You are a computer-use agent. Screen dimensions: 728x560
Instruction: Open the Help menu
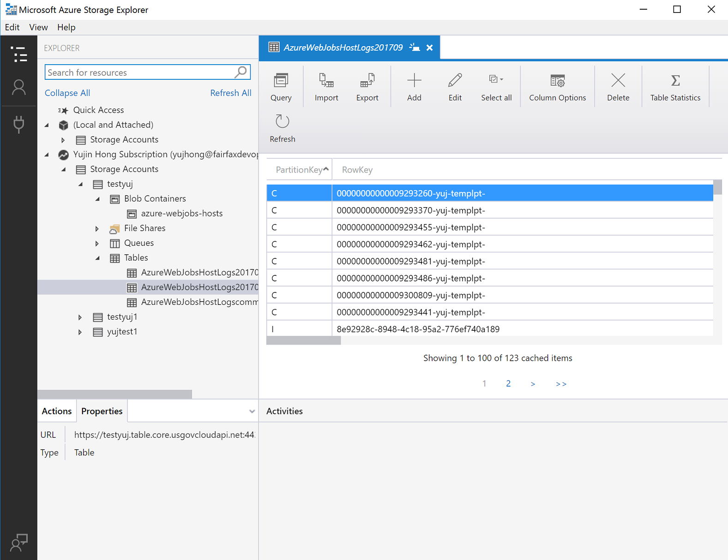pyautogui.click(x=66, y=27)
